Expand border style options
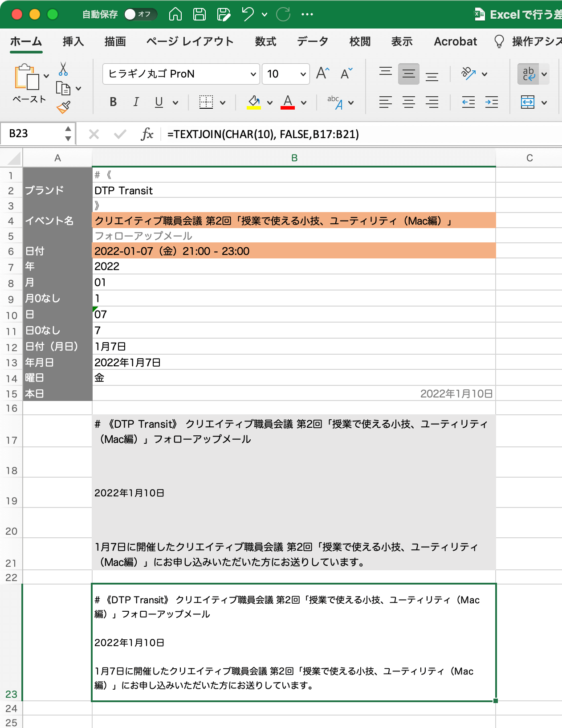Viewport: 562px width, 728px height. pyautogui.click(x=223, y=102)
